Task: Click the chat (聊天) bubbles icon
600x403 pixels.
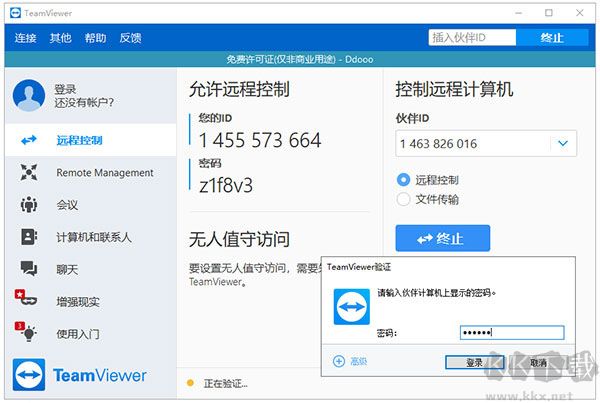Action: click(29, 269)
